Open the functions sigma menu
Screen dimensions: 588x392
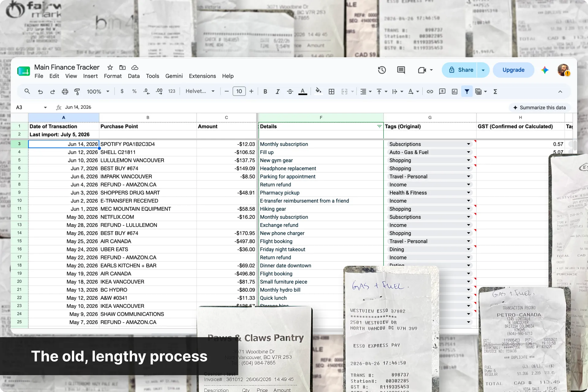tap(495, 91)
